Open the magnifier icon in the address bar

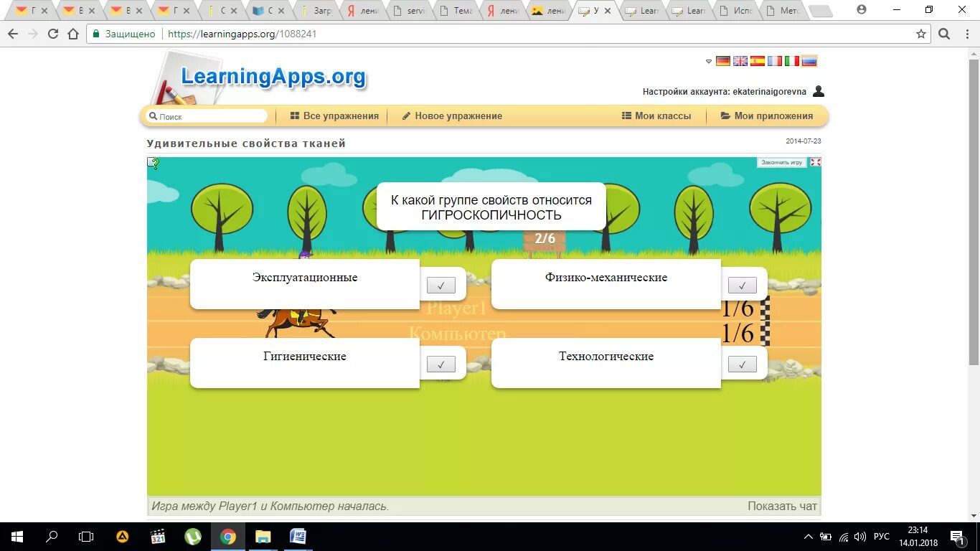tap(944, 34)
